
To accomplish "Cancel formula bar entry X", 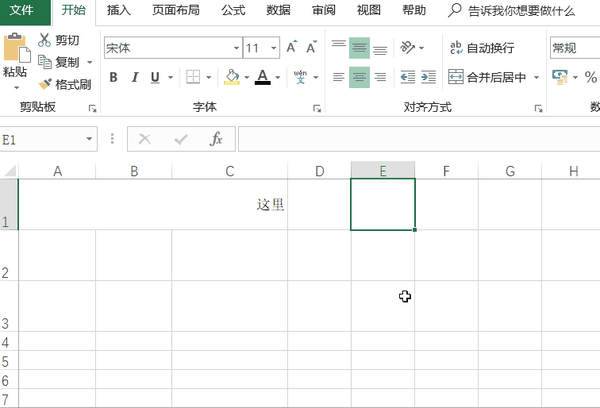I will point(145,139).
